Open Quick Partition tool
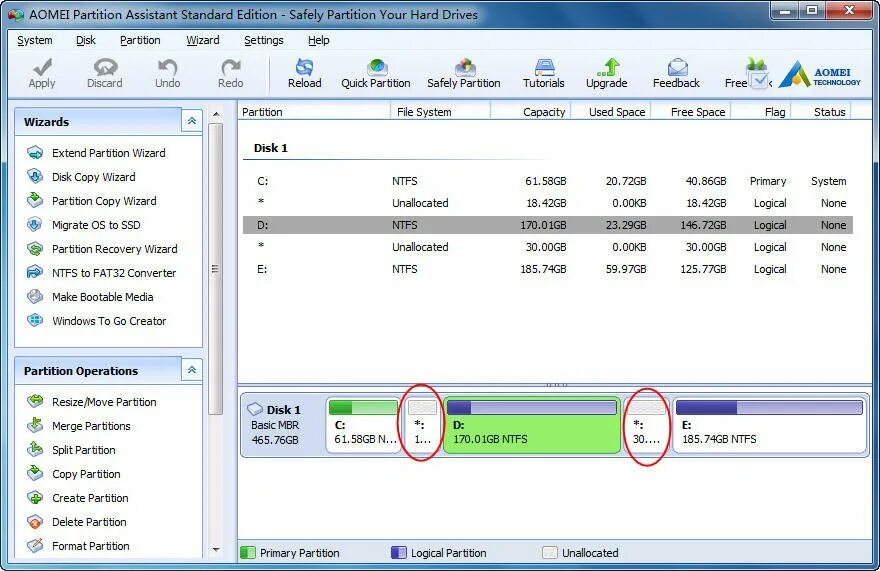The height and width of the screenshot is (571, 880). [x=376, y=74]
